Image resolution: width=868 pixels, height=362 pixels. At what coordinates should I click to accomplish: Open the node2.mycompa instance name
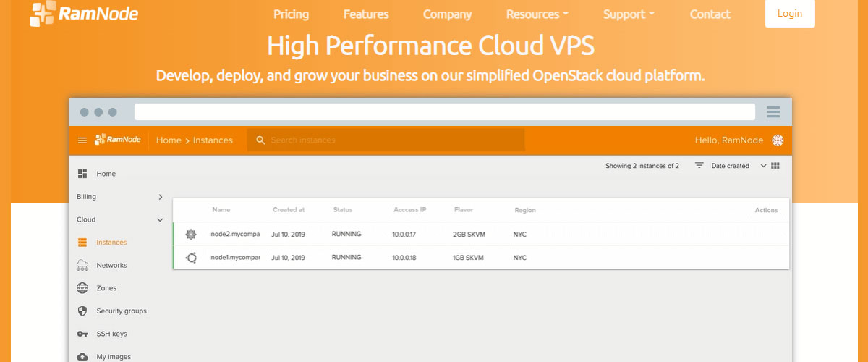tap(235, 235)
